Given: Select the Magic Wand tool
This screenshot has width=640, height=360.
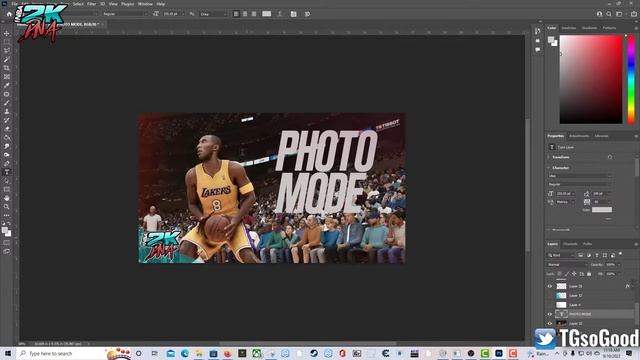Looking at the screenshot, I should click(7, 59).
